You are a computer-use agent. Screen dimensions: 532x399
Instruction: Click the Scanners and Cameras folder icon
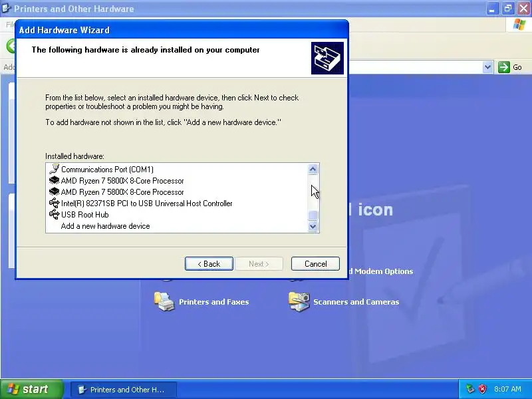299,301
